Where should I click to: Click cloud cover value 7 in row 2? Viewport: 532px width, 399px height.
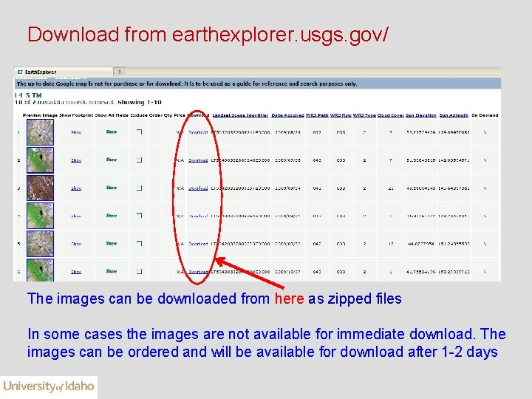pos(391,160)
